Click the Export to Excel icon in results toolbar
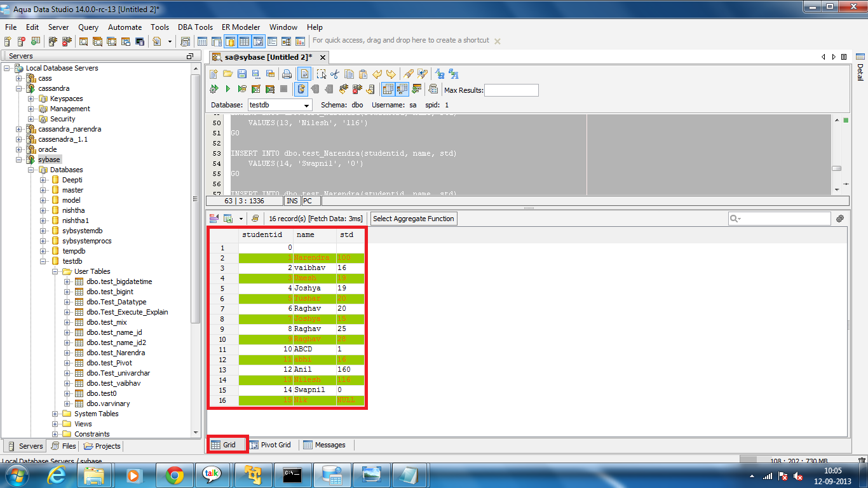Image resolution: width=868 pixels, height=488 pixels. point(227,219)
